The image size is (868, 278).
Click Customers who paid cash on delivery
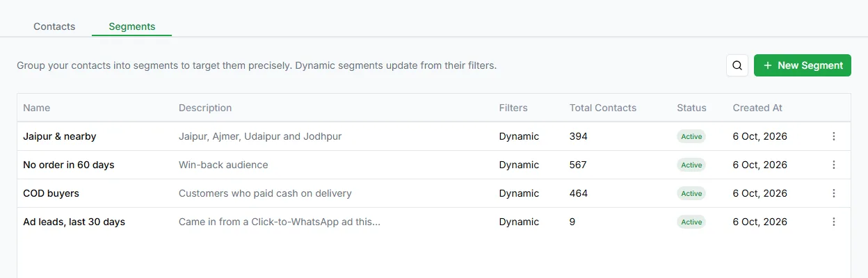click(x=265, y=193)
